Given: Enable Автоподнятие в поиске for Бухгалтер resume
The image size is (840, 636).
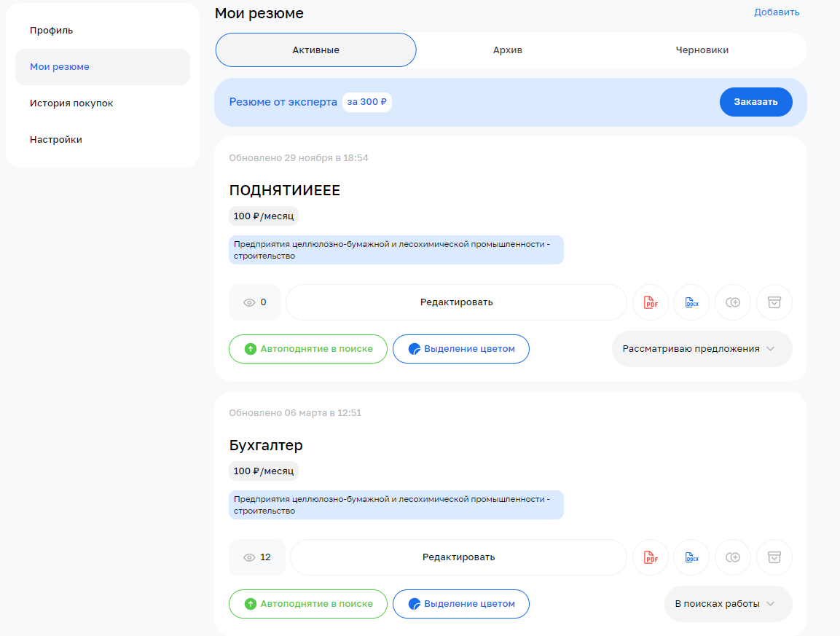Looking at the screenshot, I should (x=307, y=604).
